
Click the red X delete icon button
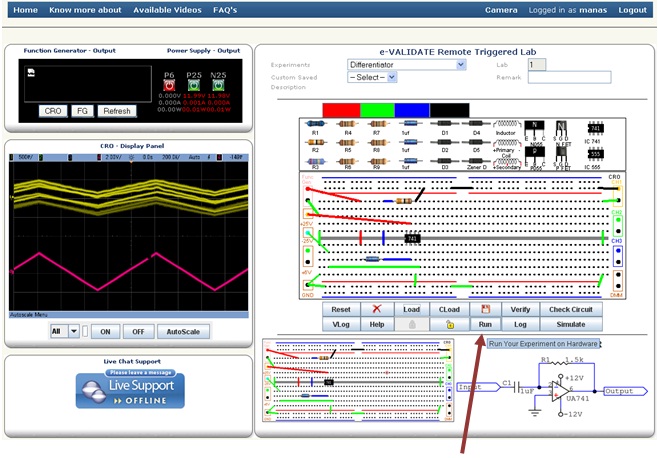[376, 310]
